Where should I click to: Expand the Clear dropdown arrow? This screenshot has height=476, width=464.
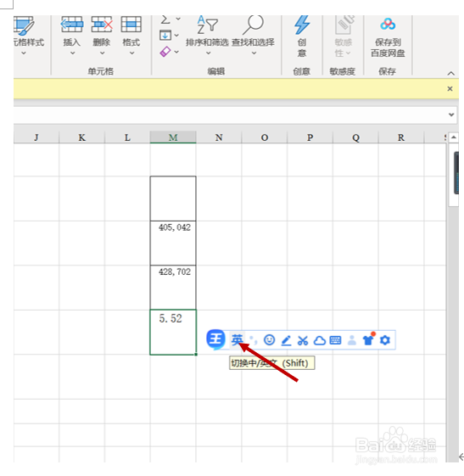176,52
